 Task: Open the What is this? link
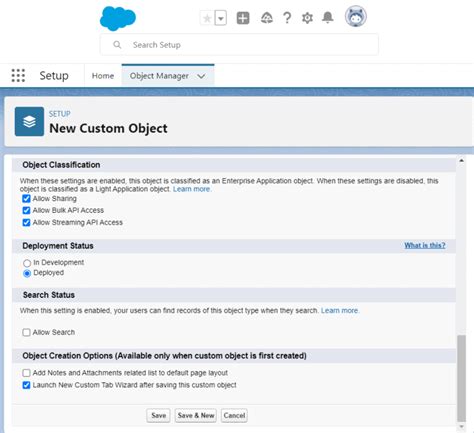[425, 246]
